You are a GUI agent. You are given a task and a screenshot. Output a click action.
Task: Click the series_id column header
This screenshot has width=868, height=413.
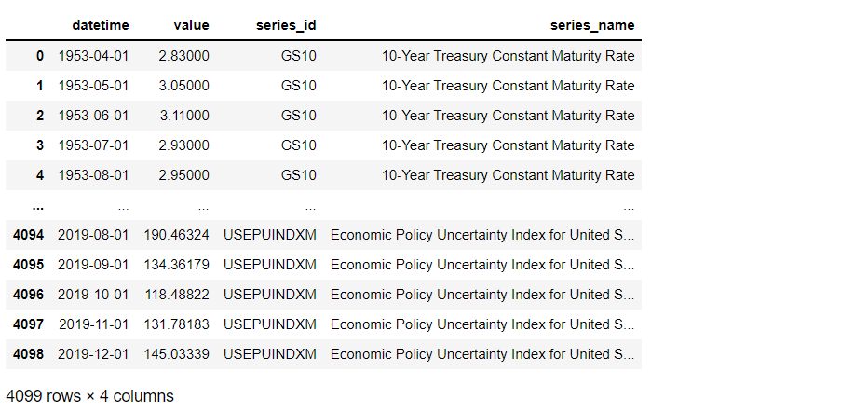(286, 25)
